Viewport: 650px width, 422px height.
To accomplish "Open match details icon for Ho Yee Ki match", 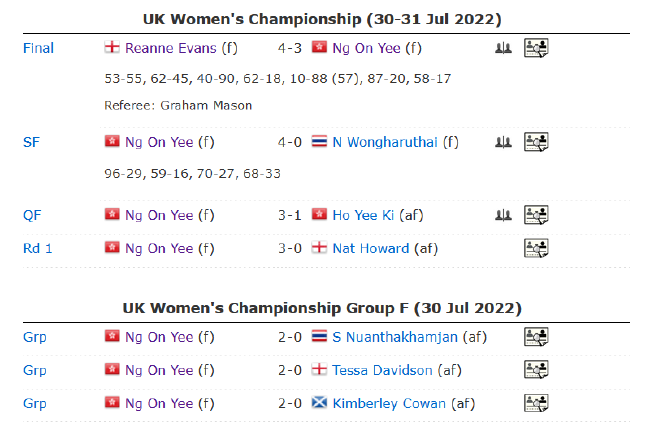I will click(536, 215).
